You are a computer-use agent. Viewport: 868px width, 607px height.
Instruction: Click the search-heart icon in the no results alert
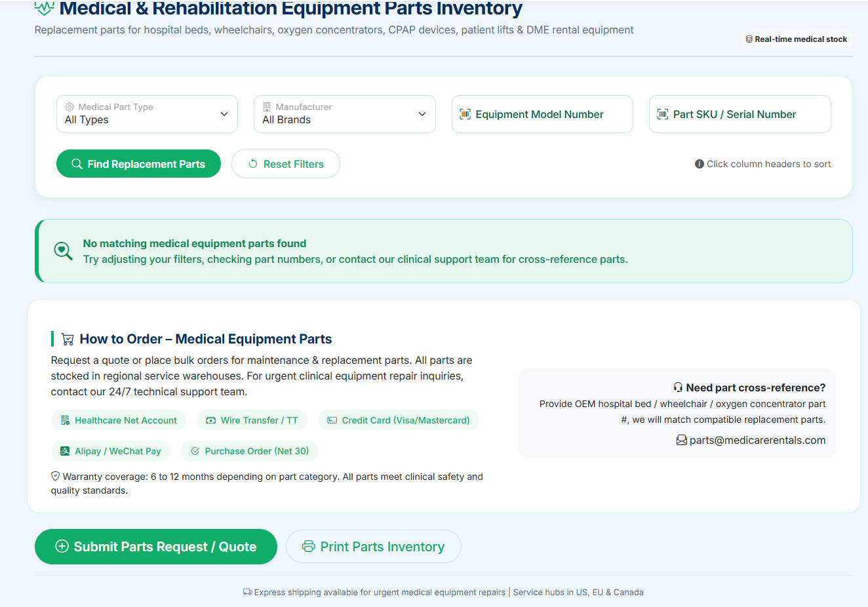tap(63, 251)
